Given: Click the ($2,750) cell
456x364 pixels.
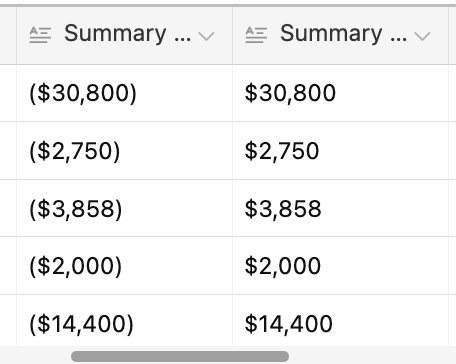Looking at the screenshot, I should [x=124, y=151].
